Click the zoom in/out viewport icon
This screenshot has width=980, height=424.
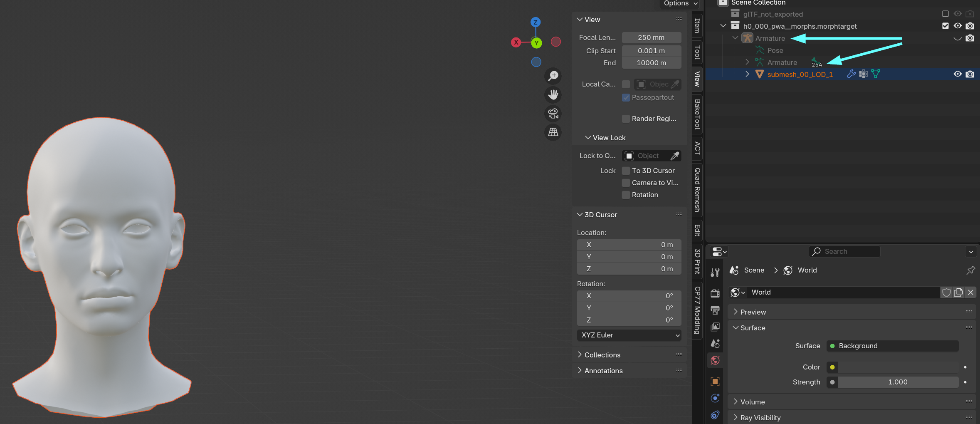[x=553, y=76]
